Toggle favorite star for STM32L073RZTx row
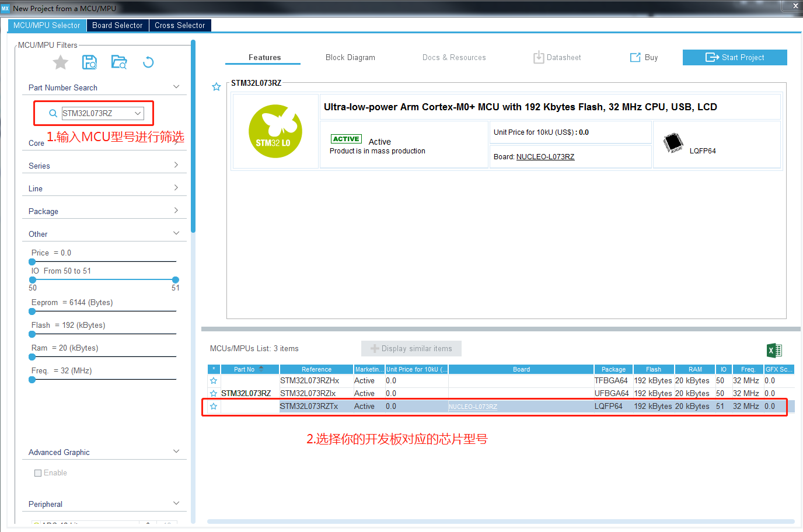 tap(214, 407)
